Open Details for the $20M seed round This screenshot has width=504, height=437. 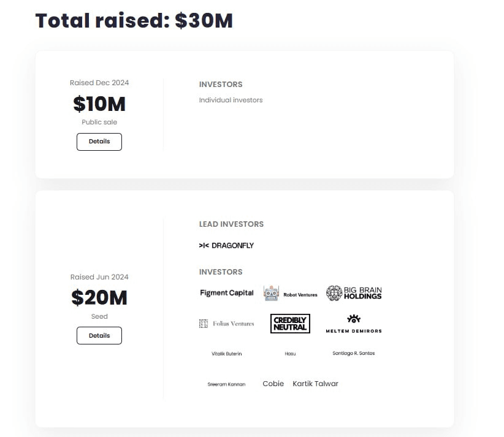(x=99, y=335)
